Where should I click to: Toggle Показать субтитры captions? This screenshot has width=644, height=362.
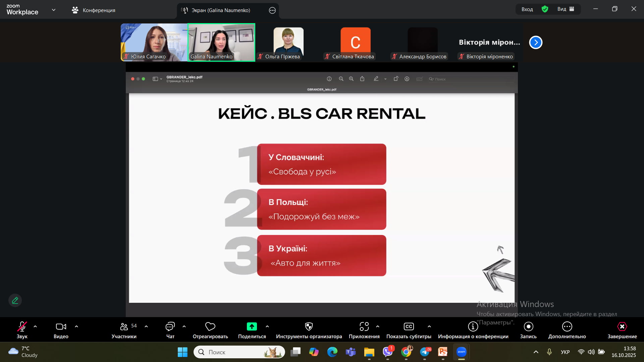(409, 326)
